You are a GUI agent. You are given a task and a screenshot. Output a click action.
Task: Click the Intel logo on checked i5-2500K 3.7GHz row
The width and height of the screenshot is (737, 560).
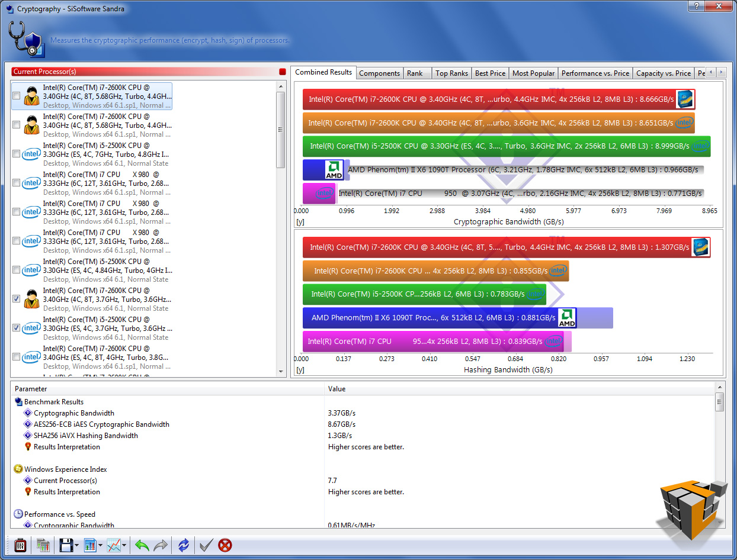point(31,328)
